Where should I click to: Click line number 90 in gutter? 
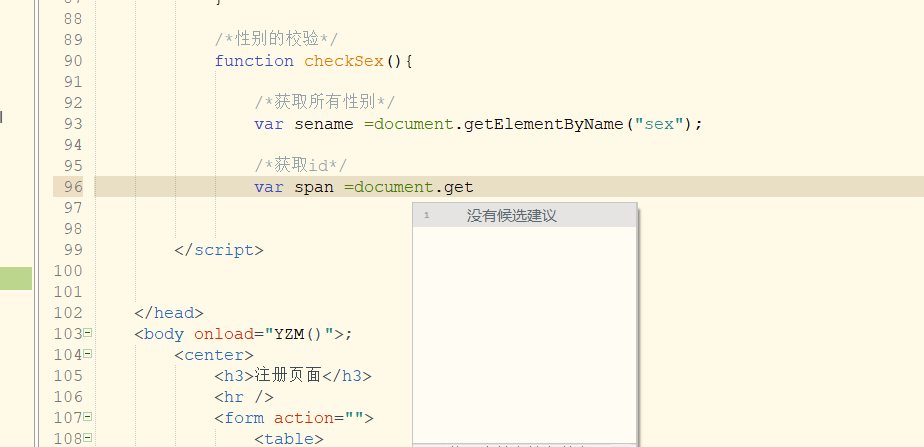[x=73, y=61]
